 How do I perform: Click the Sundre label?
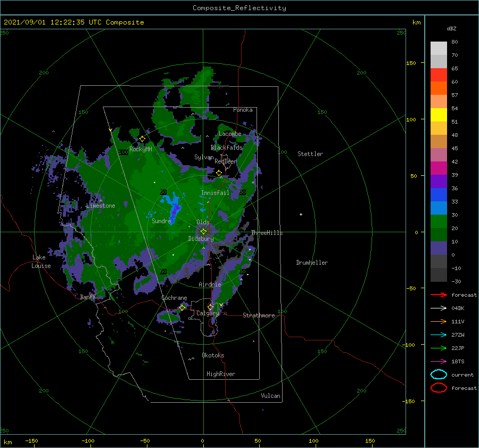[161, 221]
